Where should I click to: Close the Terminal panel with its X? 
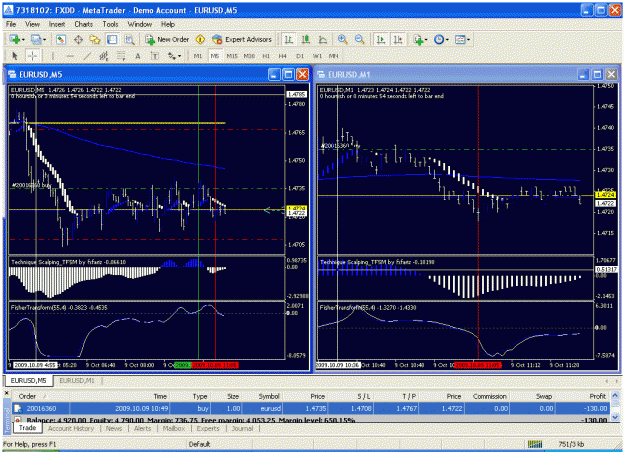coord(7,393)
